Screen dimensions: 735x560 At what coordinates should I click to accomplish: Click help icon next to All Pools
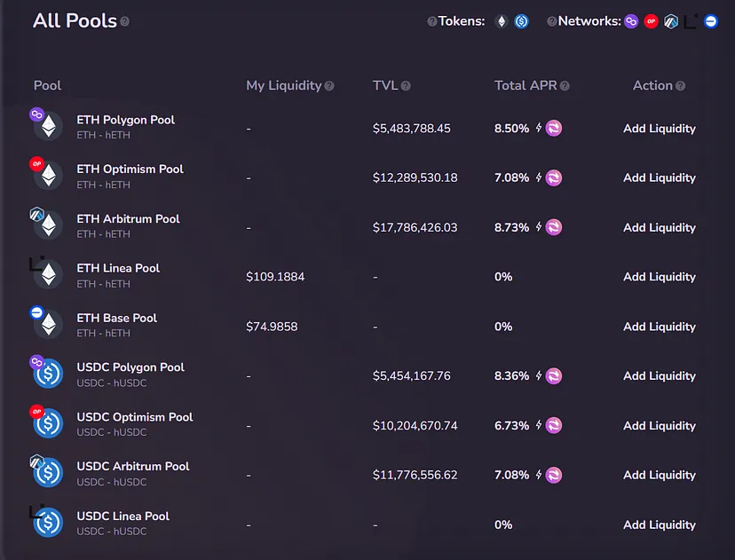(x=125, y=21)
